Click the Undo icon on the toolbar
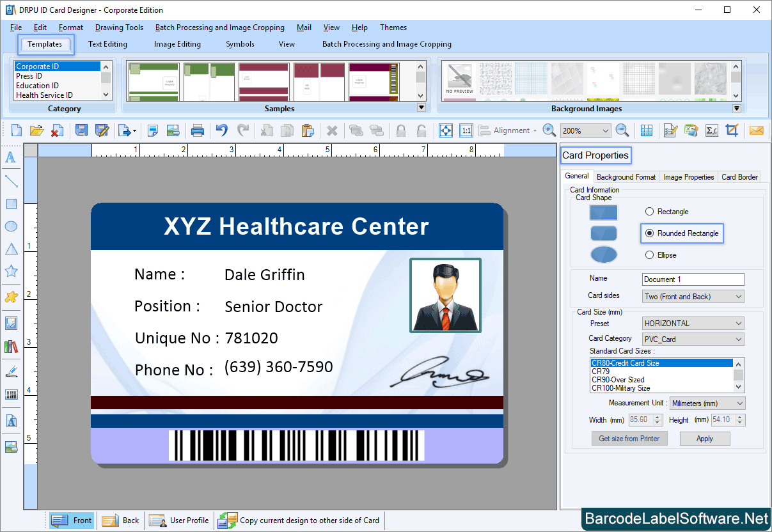772x532 pixels. 221,130
